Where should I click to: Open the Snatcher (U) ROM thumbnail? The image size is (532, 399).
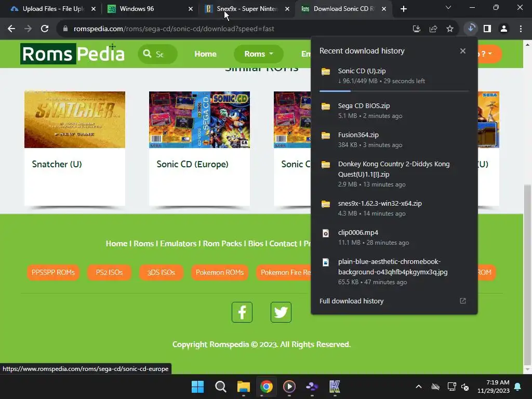(75, 119)
